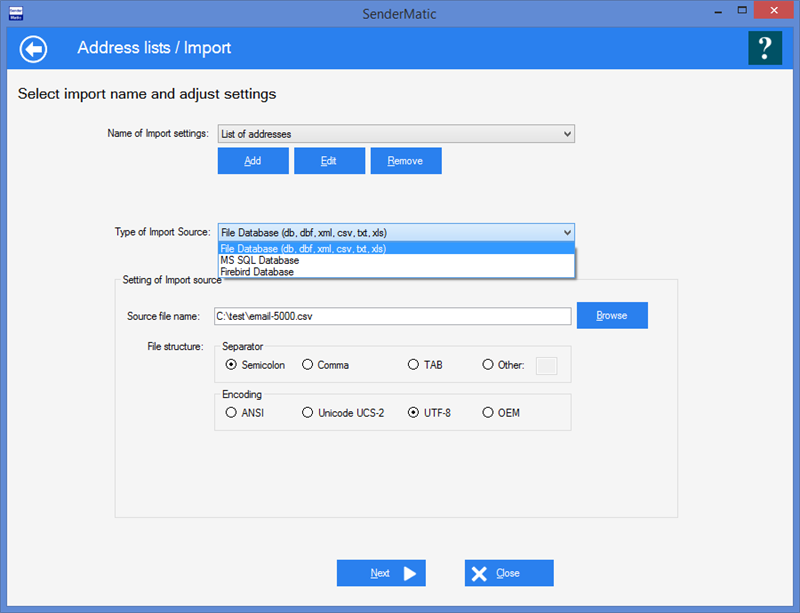
Task: Open help via the question mark icon
Action: tap(764, 48)
